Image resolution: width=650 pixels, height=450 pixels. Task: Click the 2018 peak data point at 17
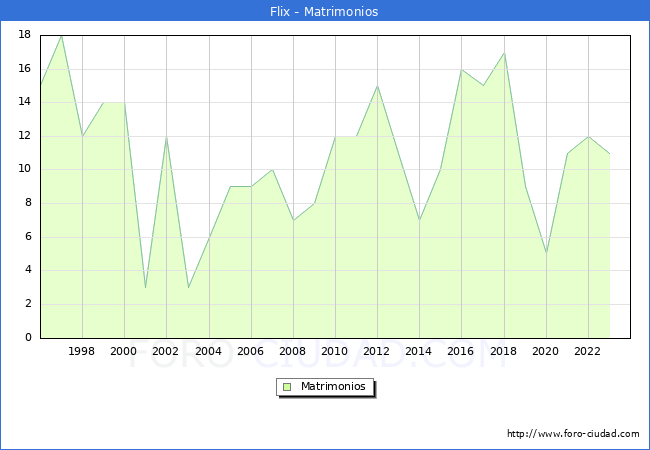[x=504, y=52]
